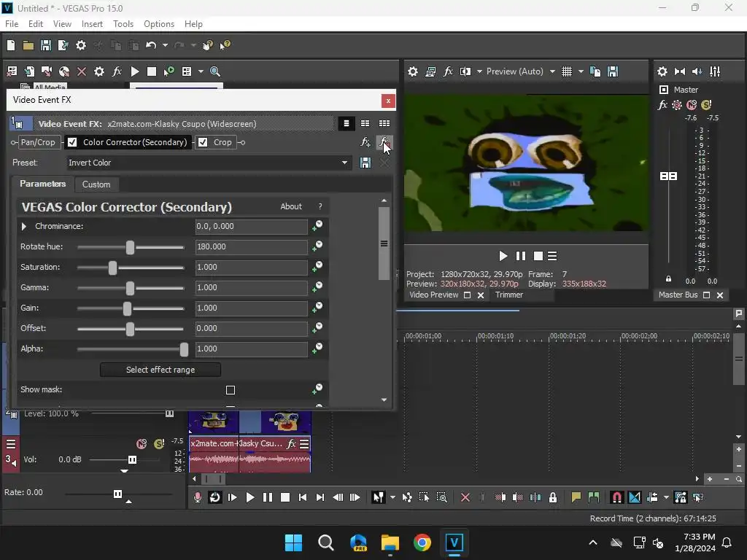Click the What's This help icon
Screen dimensions: 747x560
(225, 45)
